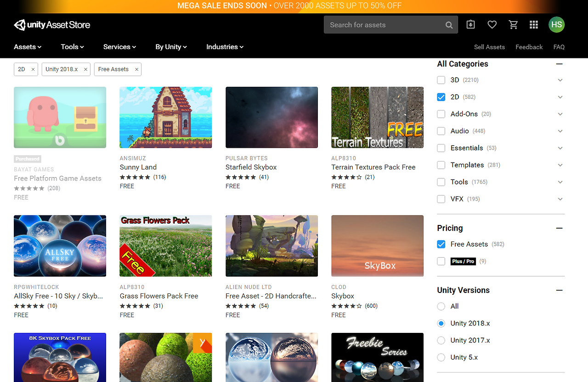Select the All Unity versions radio
Viewport: 588px width, 382px height.
click(441, 306)
